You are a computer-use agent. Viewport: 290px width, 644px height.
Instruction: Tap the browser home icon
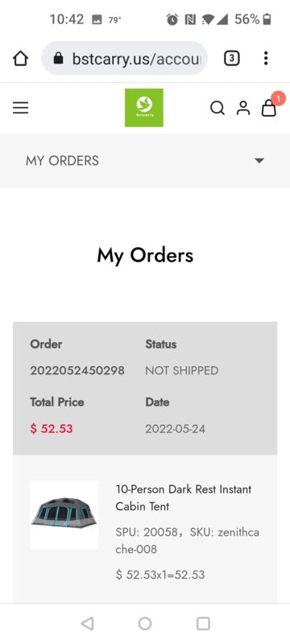coord(20,59)
